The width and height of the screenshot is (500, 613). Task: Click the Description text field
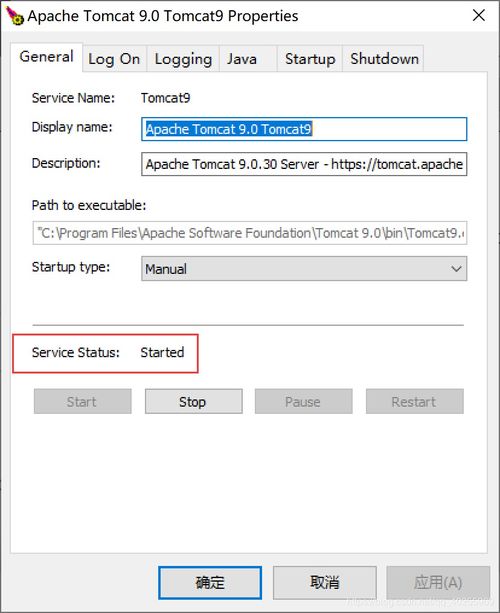304,164
